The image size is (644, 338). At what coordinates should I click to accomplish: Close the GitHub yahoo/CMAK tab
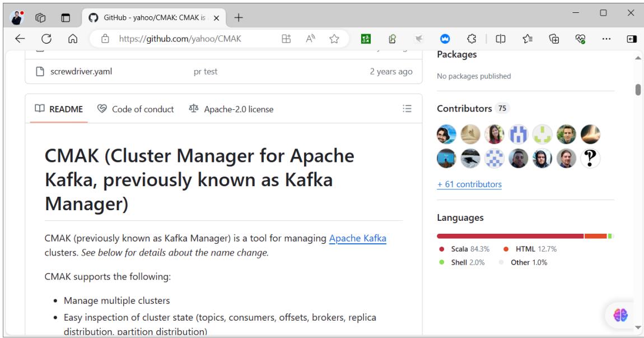[x=217, y=18]
